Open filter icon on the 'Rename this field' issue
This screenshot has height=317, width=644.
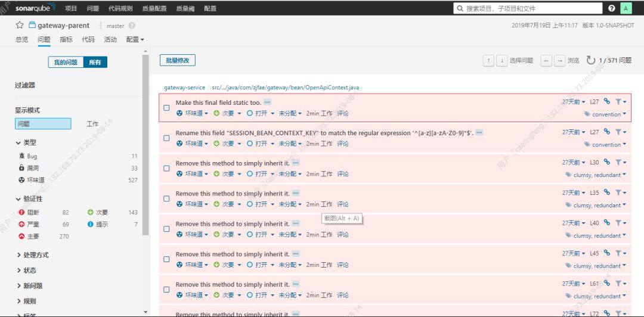point(621,132)
